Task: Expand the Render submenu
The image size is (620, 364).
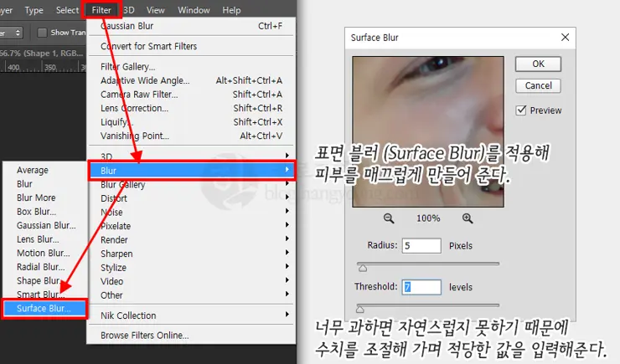Action: click(x=191, y=239)
